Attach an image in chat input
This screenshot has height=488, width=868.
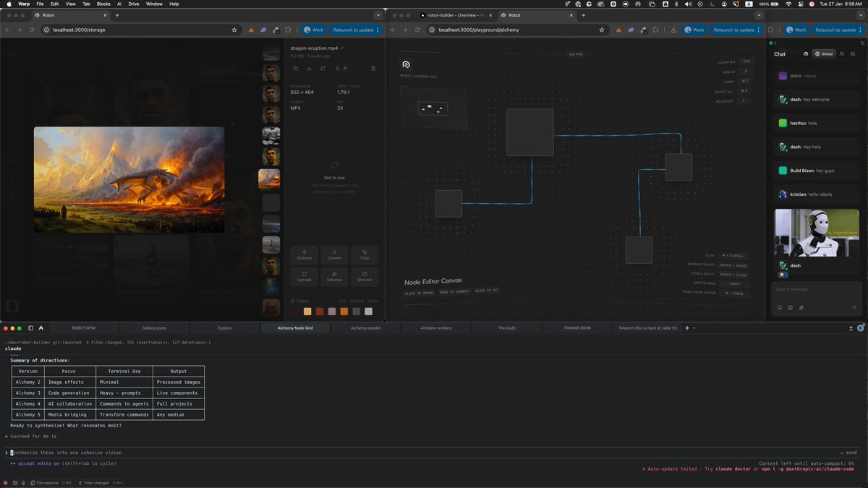[790, 307]
